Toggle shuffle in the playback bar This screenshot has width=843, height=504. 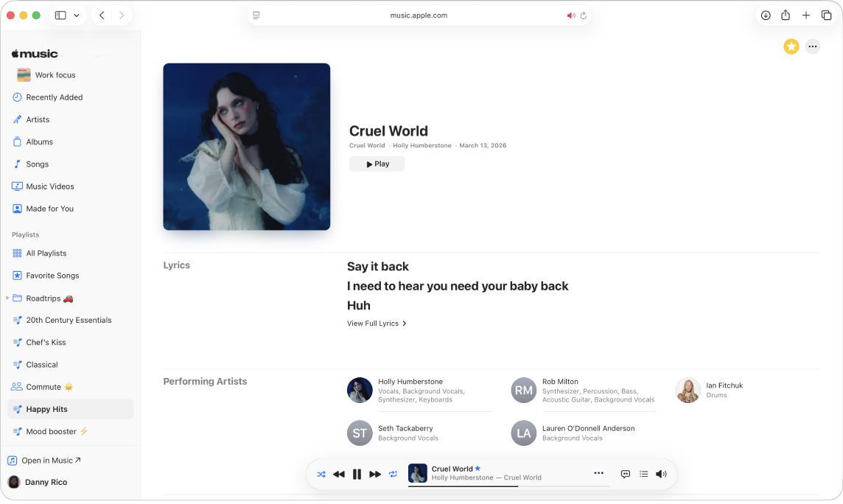pos(321,475)
